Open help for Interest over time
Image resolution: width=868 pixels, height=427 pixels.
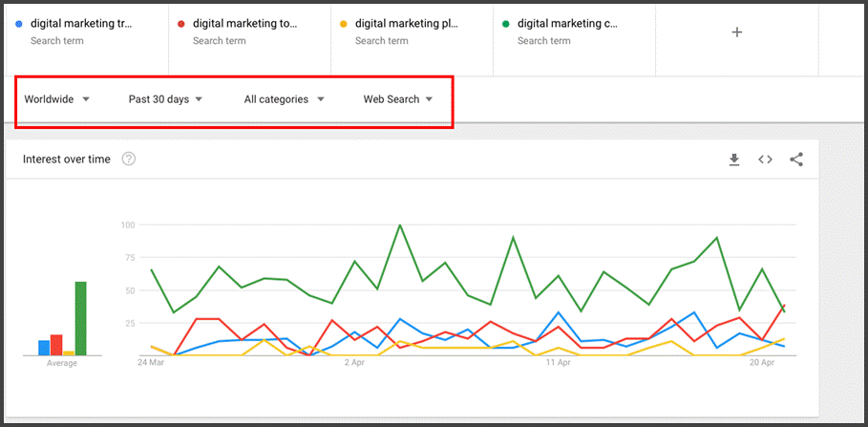[x=129, y=160]
